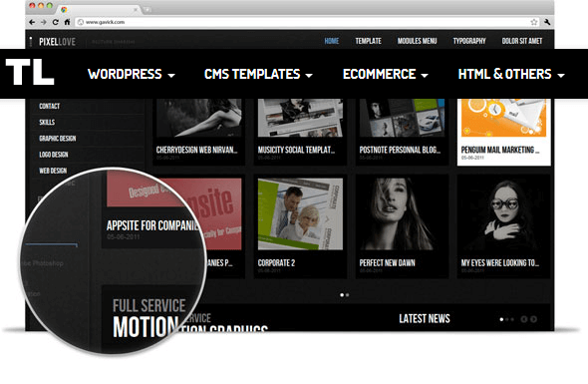Image resolution: width=588 pixels, height=384 pixels.
Task: Focus the www.gavick.com address bar
Action: 308,22
